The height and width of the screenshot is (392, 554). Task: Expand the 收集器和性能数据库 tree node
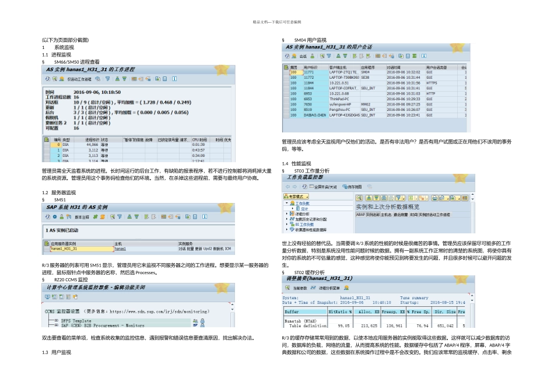[x=286, y=229]
